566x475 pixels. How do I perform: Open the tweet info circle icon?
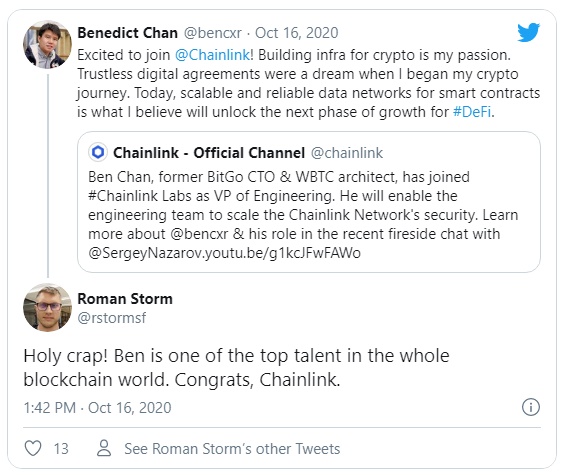coord(531,407)
